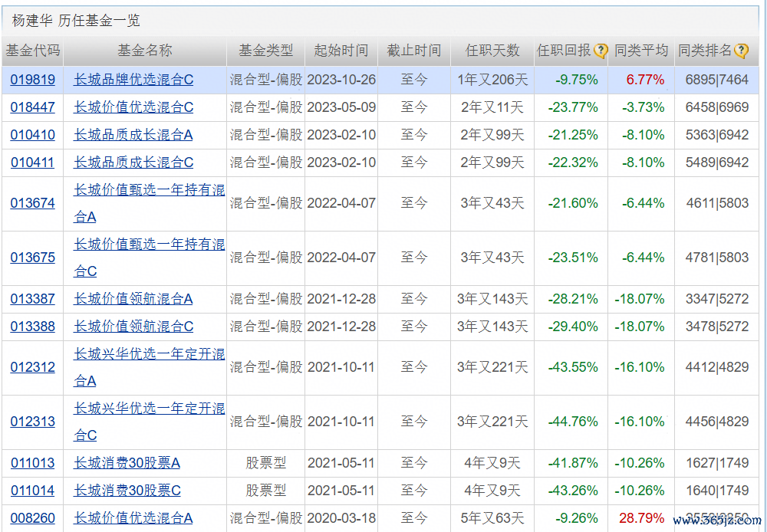Select the -9.75% return value
This screenshot has height=532, width=767.
point(576,80)
